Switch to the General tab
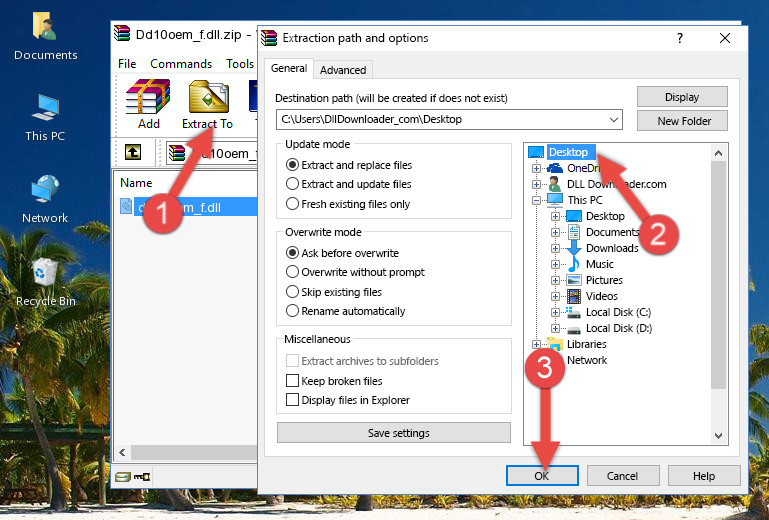Viewport: 769px width, 520px height. 289,68
